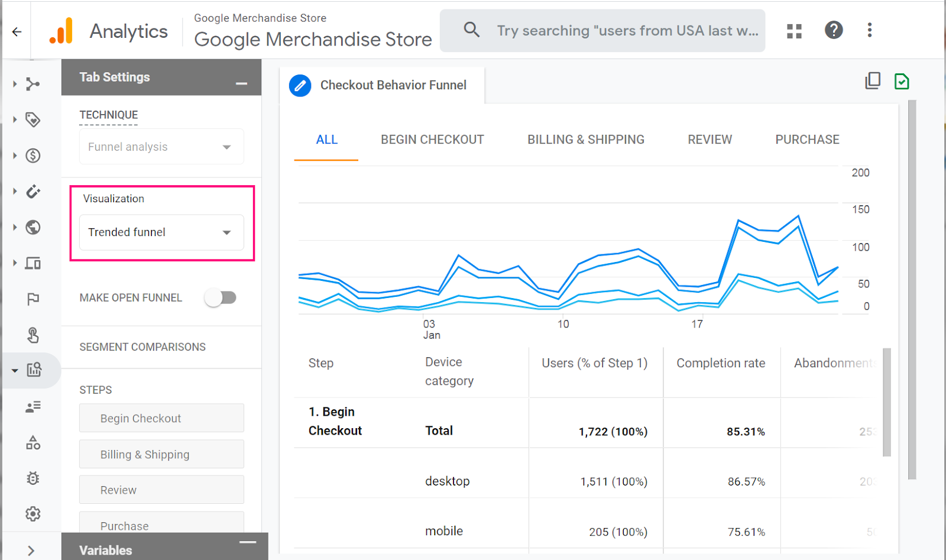The image size is (946, 560).
Task: Click the SEGMENT COMPARISONS section label
Action: pyautogui.click(x=142, y=347)
